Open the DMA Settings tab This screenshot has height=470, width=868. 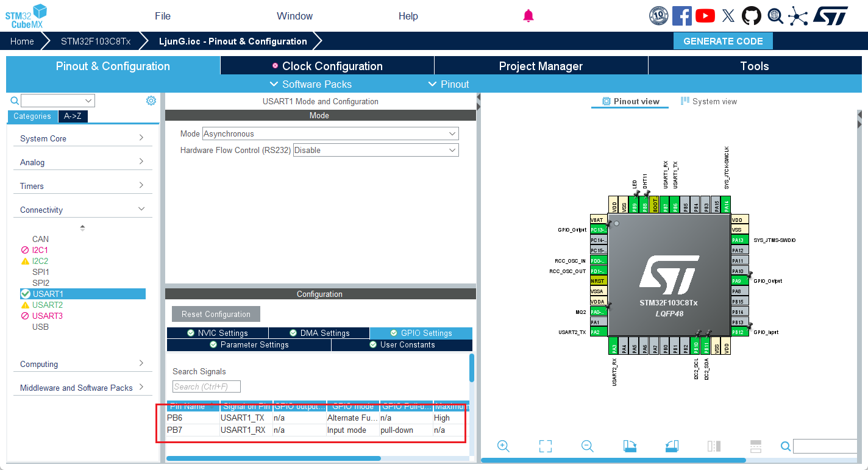[x=319, y=333]
